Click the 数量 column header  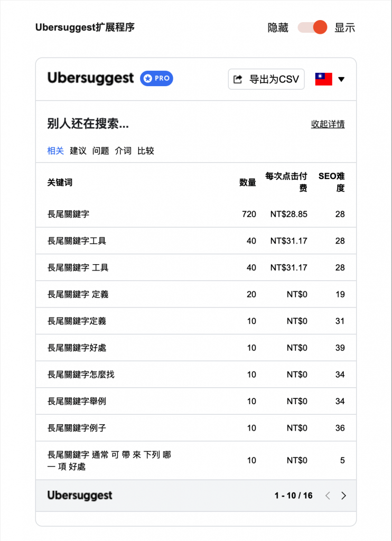coord(248,182)
